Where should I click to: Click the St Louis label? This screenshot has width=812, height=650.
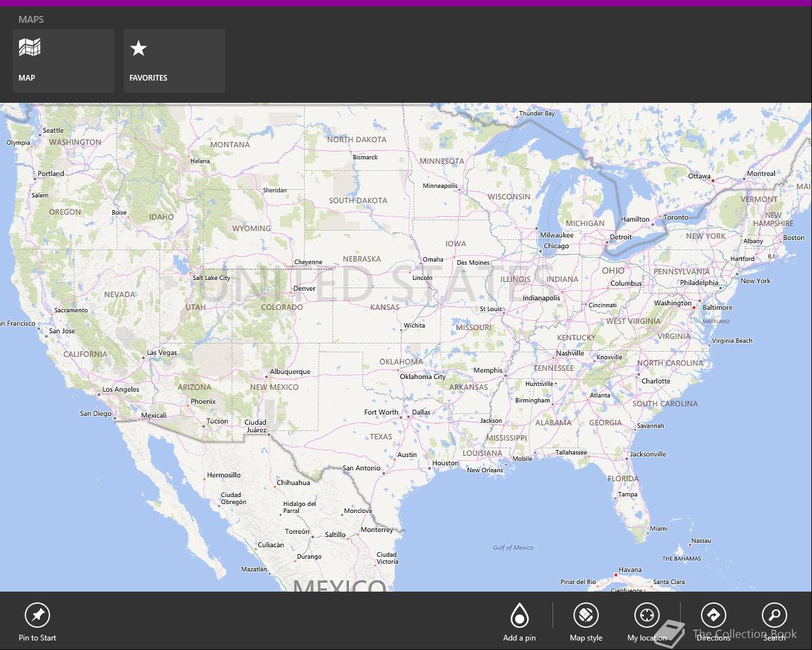491,309
